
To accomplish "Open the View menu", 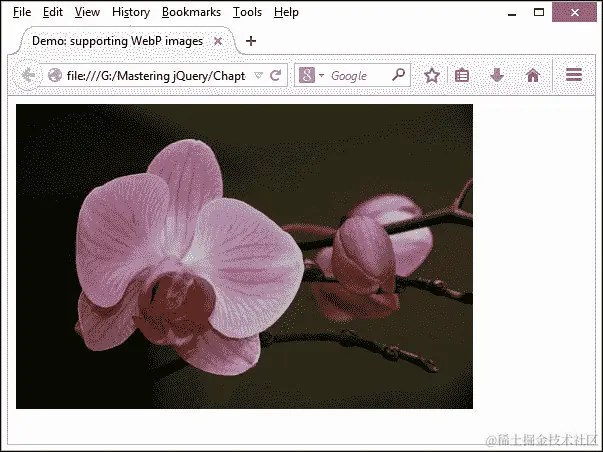I will click(x=87, y=12).
